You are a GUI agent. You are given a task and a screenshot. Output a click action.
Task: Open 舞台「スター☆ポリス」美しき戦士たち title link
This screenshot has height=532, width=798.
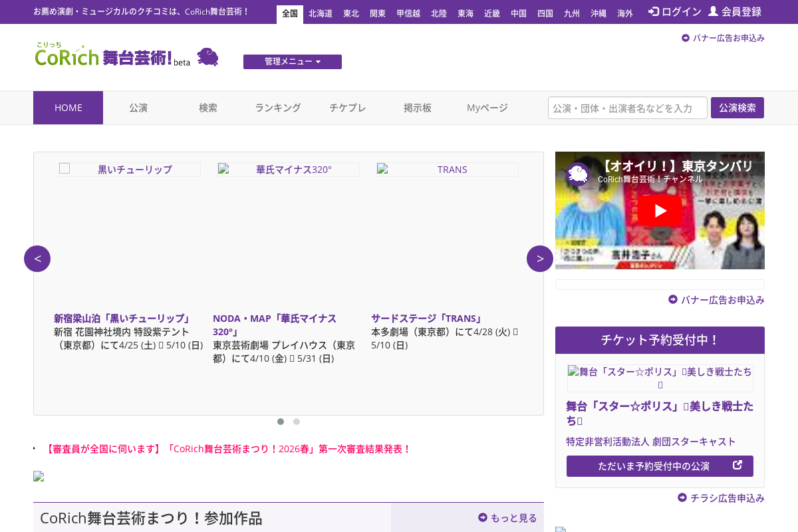(660, 413)
